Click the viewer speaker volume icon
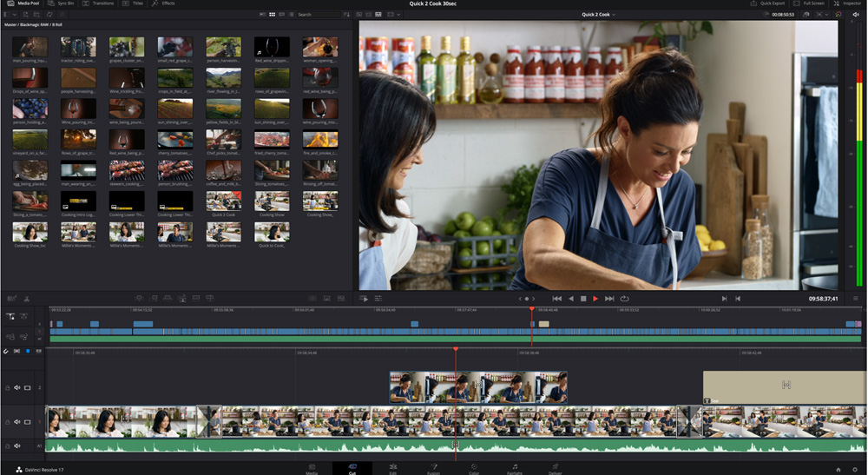Image resolution: width=868 pixels, height=475 pixels. point(857,15)
